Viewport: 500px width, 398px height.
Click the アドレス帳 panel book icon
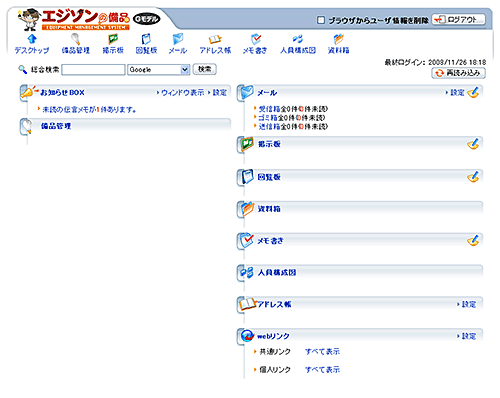click(x=248, y=304)
